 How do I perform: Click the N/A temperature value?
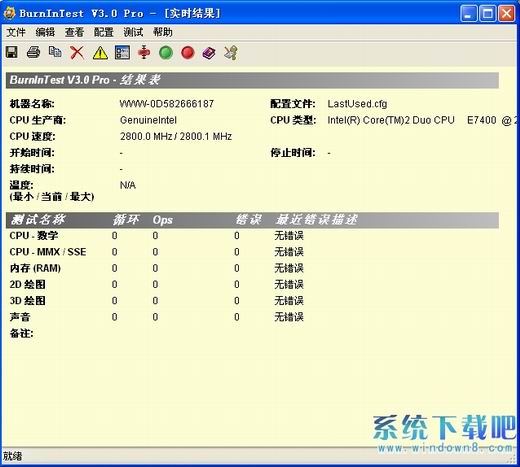[128, 185]
